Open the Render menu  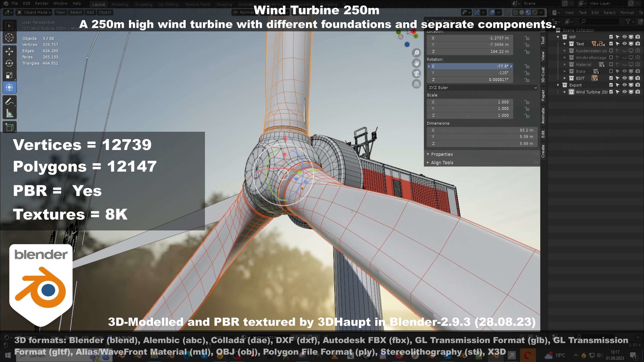click(41, 4)
